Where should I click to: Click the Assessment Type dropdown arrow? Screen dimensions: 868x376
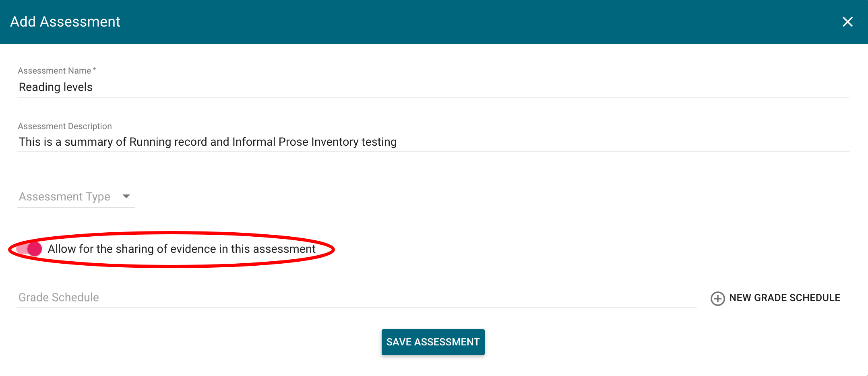(x=126, y=196)
